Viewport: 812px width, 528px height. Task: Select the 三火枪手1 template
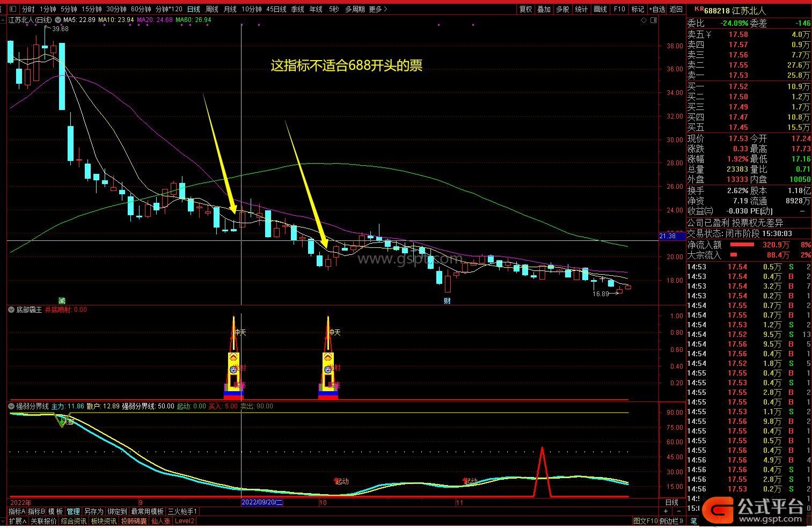pyautogui.click(x=182, y=511)
